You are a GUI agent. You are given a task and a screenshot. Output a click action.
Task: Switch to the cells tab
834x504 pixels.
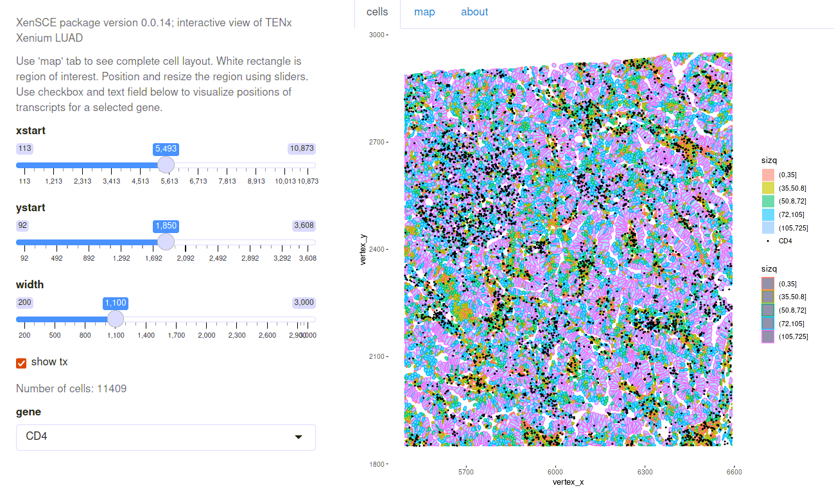(378, 12)
